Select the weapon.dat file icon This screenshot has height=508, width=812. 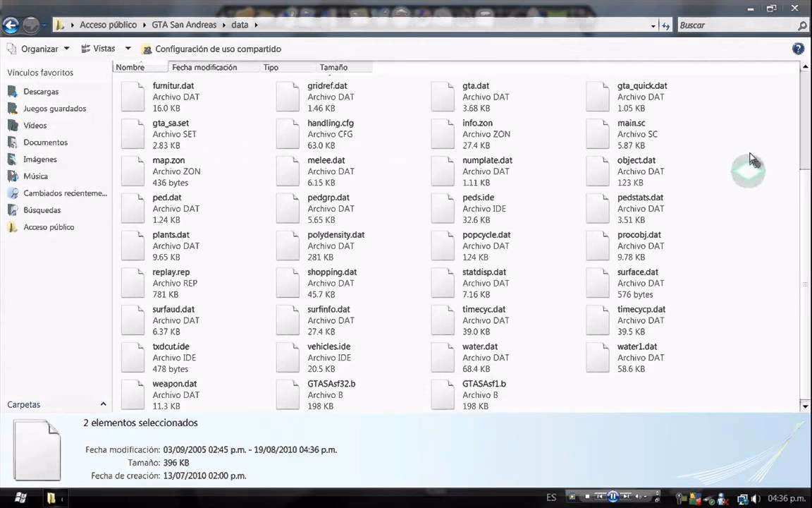(133, 394)
